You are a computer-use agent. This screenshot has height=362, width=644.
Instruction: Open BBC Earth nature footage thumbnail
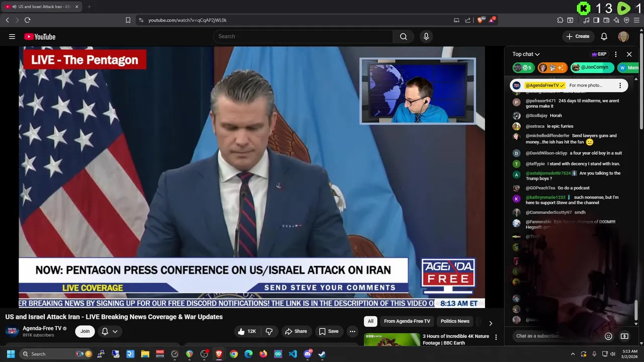pyautogui.click(x=392, y=340)
